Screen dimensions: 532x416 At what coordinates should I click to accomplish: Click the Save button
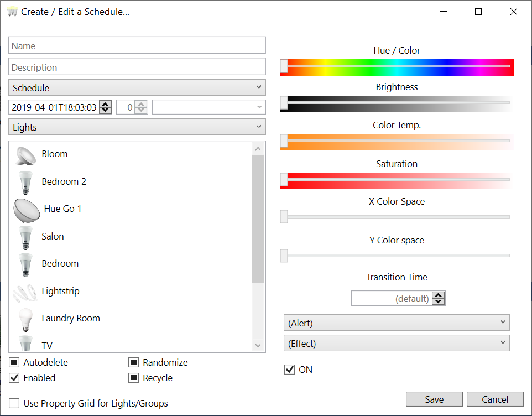click(434, 399)
